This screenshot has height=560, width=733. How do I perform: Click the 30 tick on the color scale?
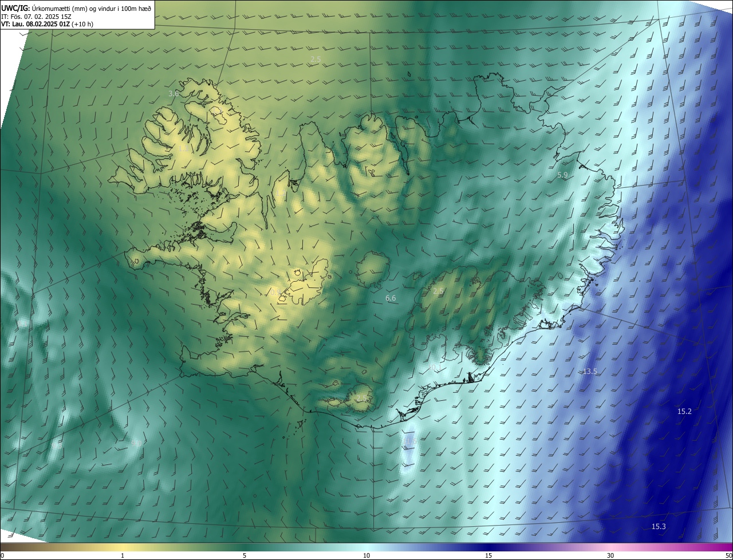point(610,555)
